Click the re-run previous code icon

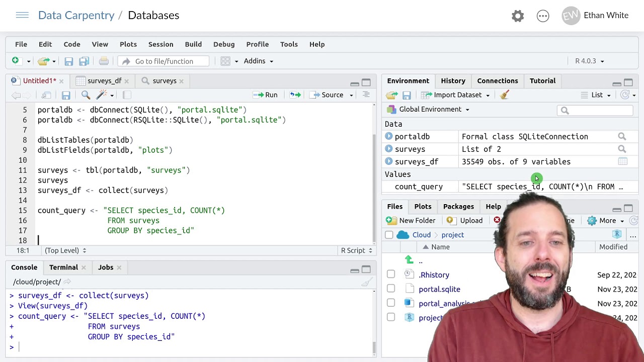(295, 95)
